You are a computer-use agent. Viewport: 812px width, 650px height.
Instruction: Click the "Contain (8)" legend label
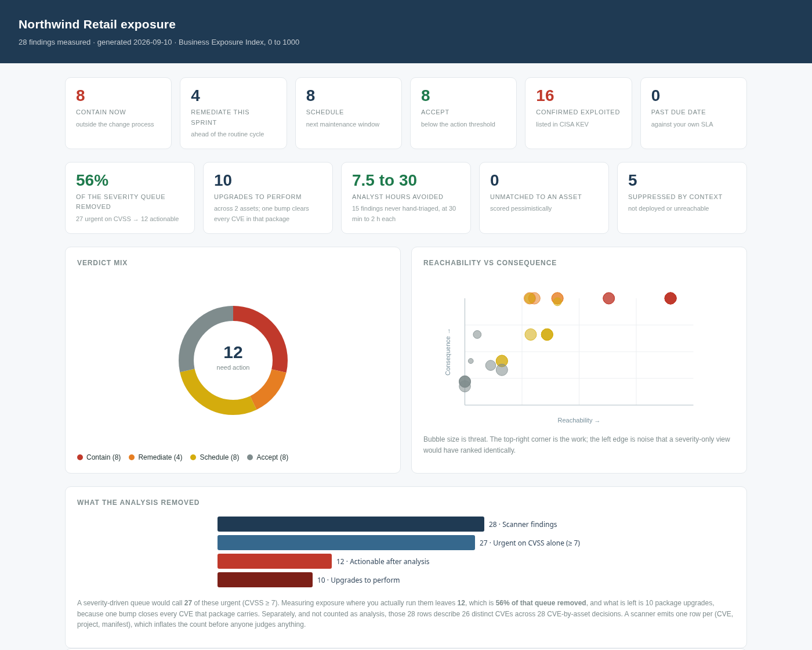click(103, 457)
